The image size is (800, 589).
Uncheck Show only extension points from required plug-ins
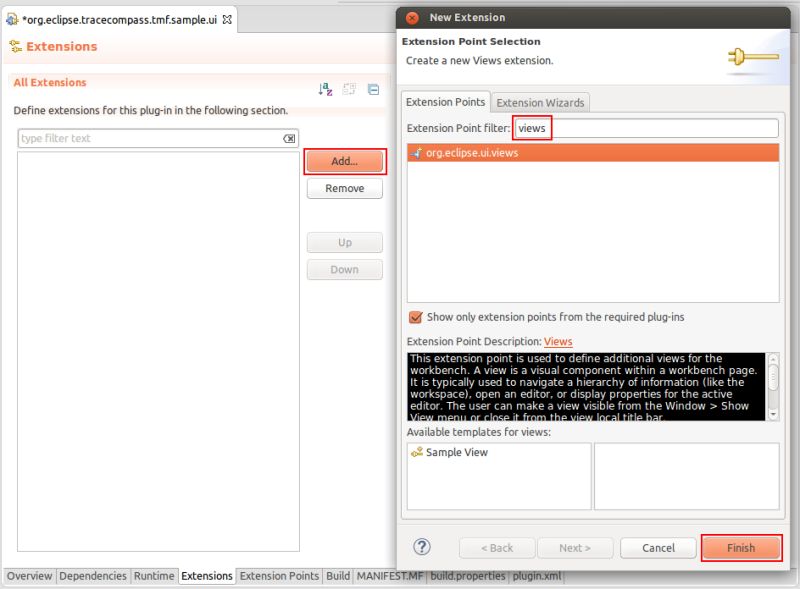(x=416, y=317)
